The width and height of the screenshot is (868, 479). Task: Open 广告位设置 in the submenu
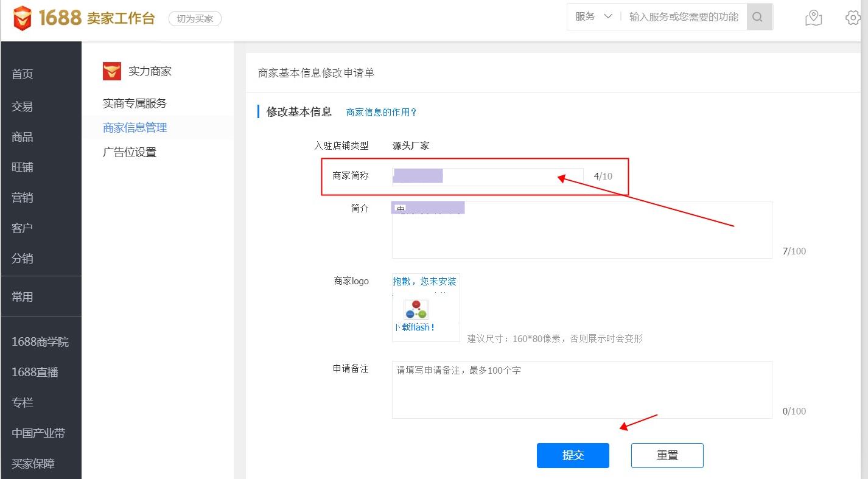[x=130, y=152]
